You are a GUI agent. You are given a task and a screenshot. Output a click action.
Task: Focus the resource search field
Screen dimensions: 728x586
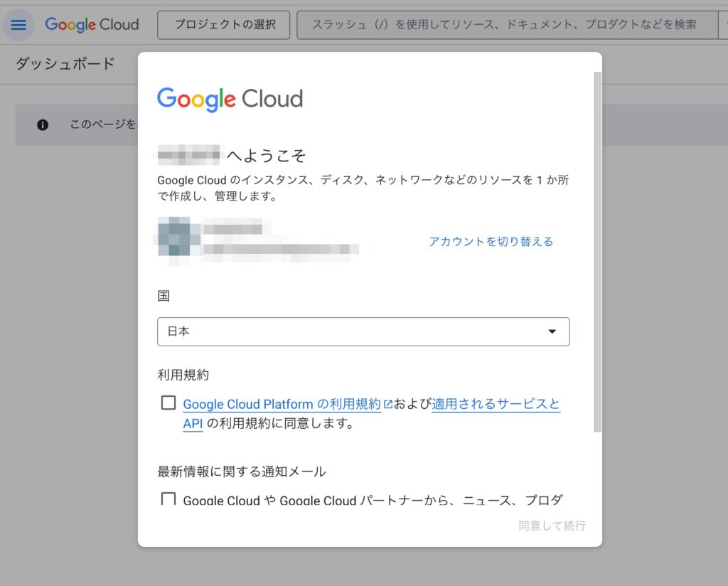(505, 25)
